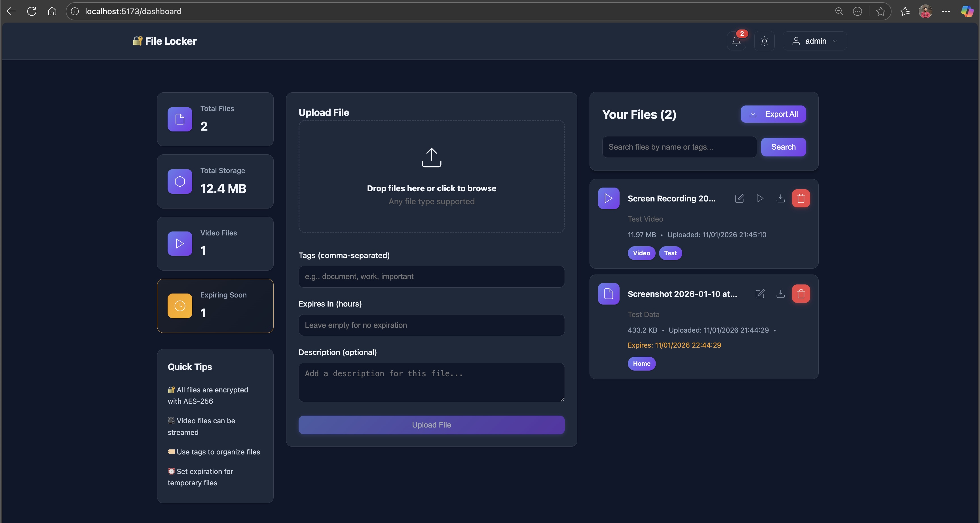Open the browser home page
The width and height of the screenshot is (980, 523).
[52, 11]
